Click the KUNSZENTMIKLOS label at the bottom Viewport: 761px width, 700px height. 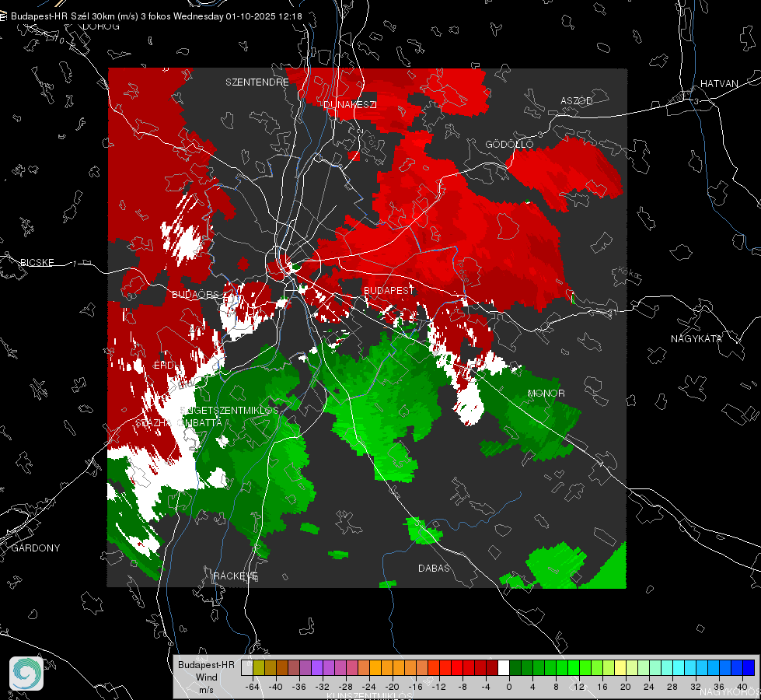(x=370, y=696)
